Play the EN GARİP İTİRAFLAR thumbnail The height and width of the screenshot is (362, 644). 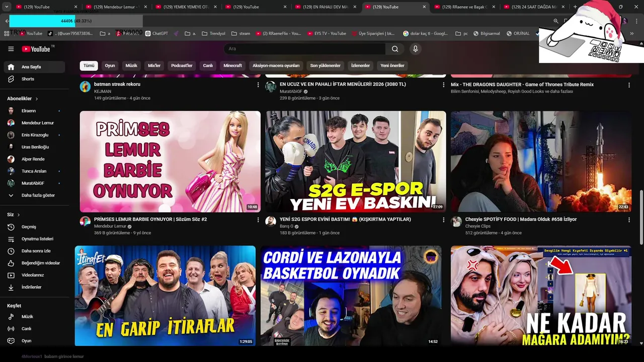165,296
